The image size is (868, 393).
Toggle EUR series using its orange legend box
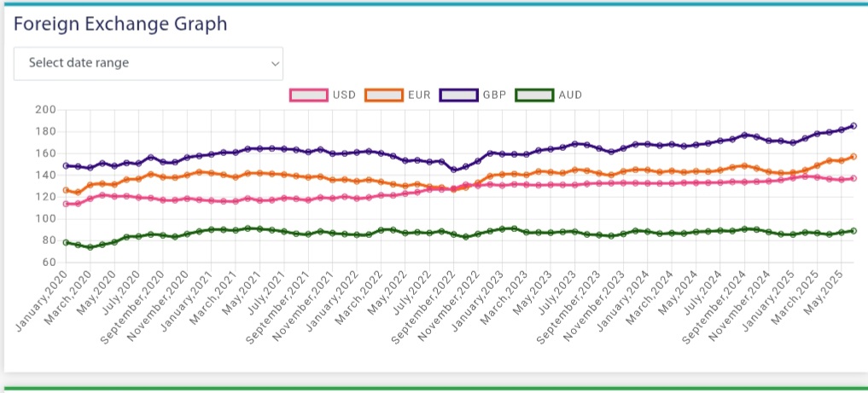[383, 95]
